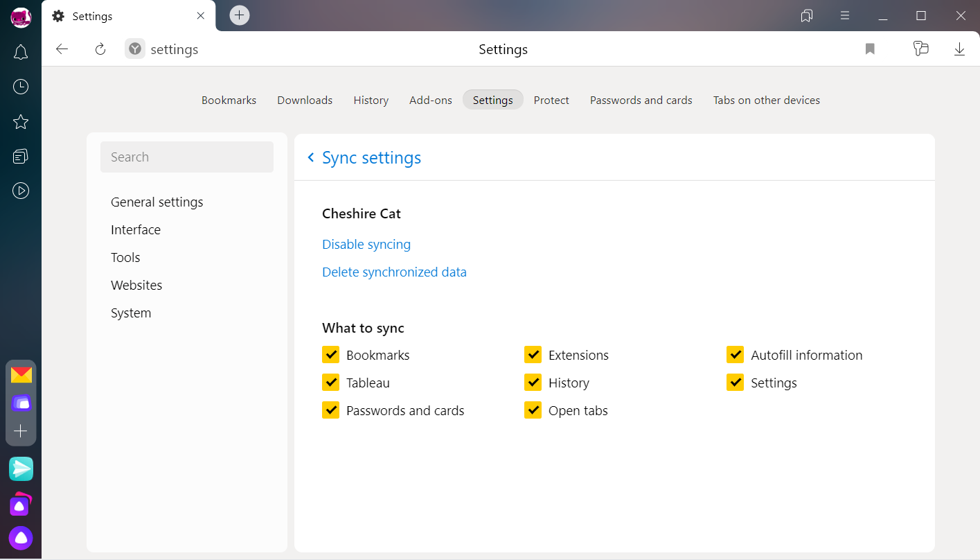Go back with the arrow button
The height and width of the screenshot is (560, 980).
pyautogui.click(x=62, y=49)
